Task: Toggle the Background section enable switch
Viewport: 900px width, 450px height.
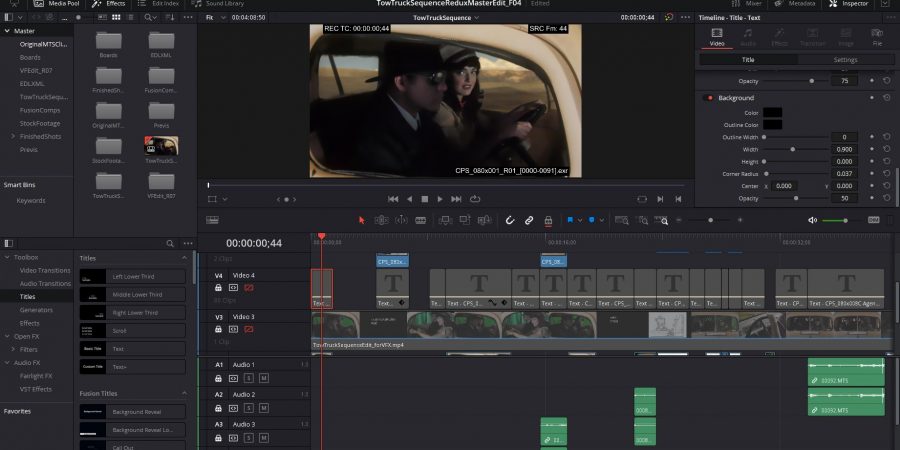Action: tap(709, 98)
